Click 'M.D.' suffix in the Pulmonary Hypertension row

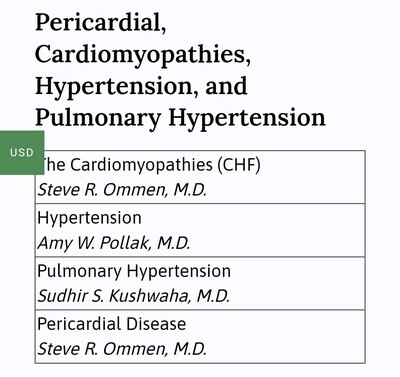213,296
